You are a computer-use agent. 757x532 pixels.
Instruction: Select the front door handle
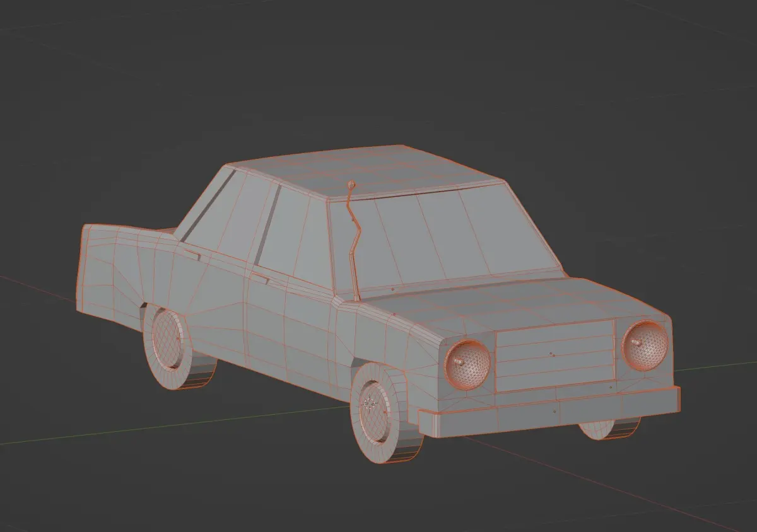coord(259,277)
